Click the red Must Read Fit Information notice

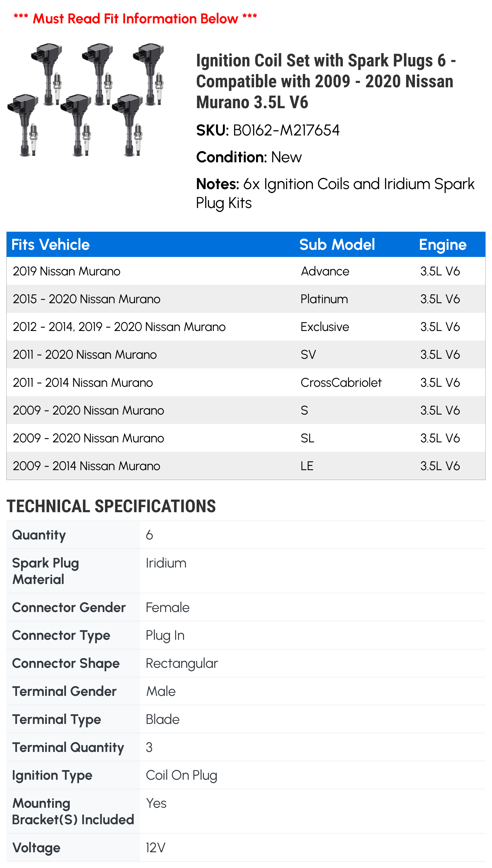point(135,19)
